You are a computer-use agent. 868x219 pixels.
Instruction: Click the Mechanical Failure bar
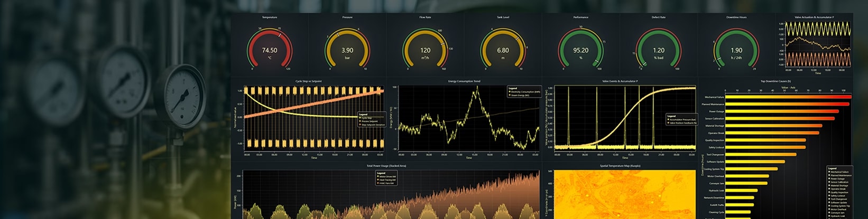(x=788, y=97)
